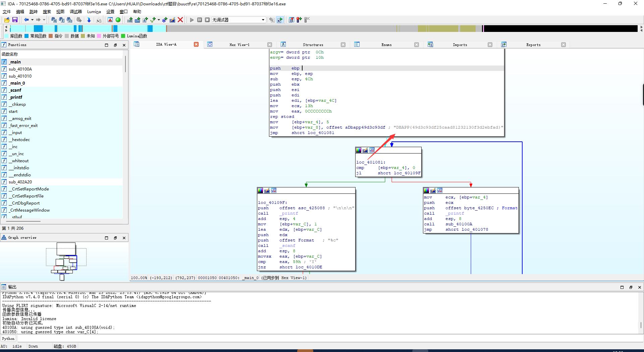The image size is (644, 352).
Task: Switch to the Exports tab
Action: [533, 45]
